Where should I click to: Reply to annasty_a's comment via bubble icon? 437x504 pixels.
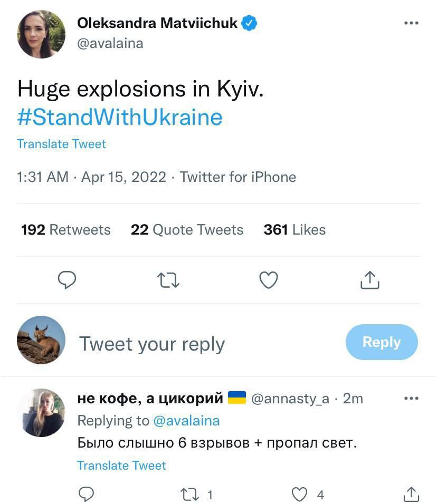[x=86, y=494]
